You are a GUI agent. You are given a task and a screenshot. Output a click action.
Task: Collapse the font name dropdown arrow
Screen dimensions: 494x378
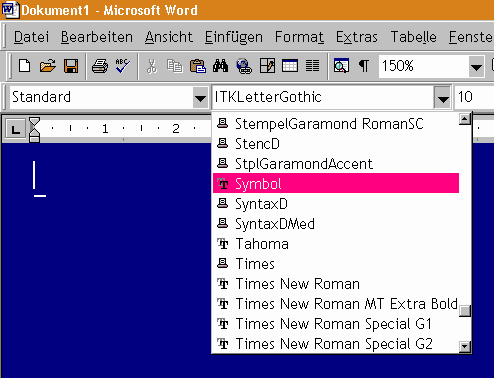point(443,97)
